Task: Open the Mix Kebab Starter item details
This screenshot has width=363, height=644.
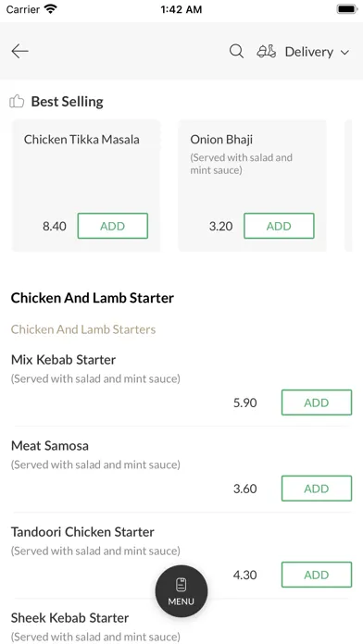Action: [63, 360]
